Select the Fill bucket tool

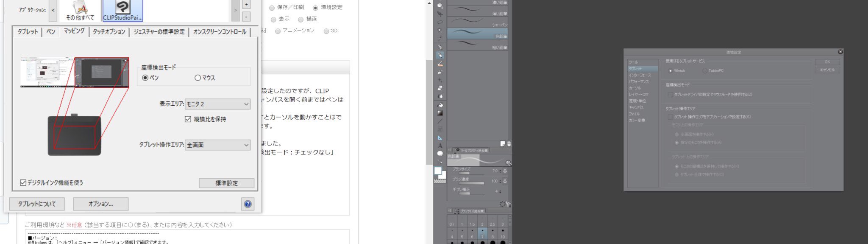pos(440,105)
